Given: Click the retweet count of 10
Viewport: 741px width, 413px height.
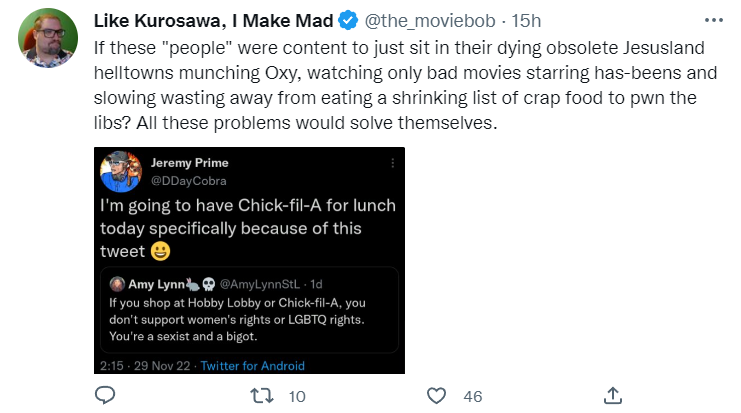Looking at the screenshot, I should 296,397.
